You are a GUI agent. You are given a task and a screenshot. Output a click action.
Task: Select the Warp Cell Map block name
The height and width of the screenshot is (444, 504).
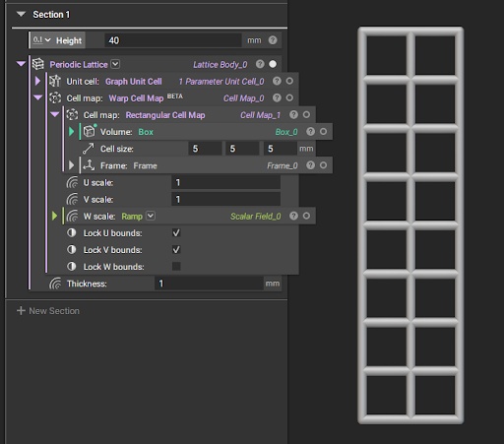coord(136,98)
